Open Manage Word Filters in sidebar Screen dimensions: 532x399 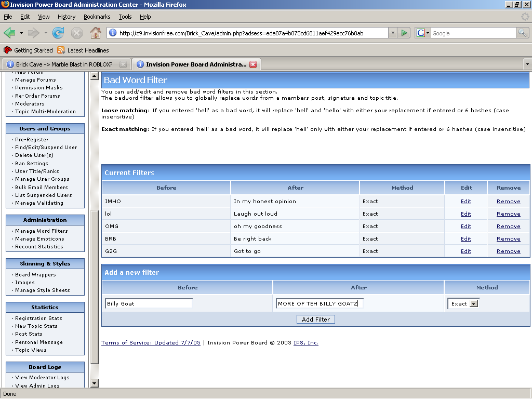(42, 231)
